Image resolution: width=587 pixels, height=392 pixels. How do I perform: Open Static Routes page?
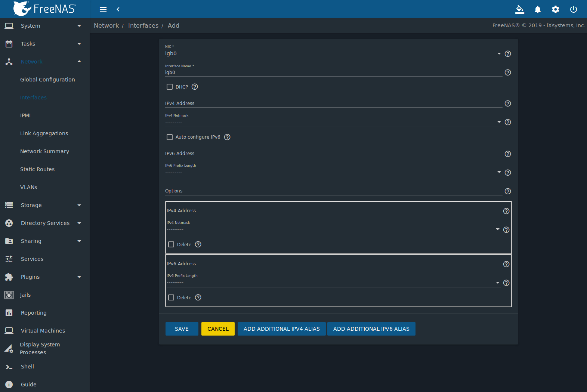click(x=37, y=169)
